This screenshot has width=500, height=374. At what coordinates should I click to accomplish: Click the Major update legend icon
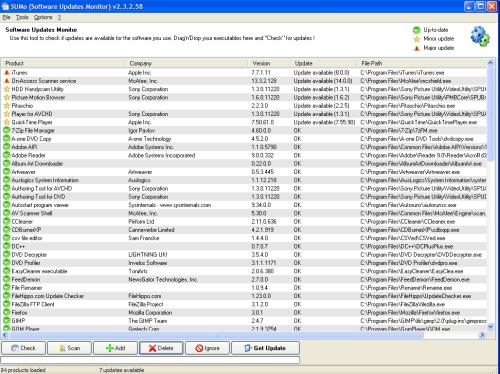(x=417, y=48)
